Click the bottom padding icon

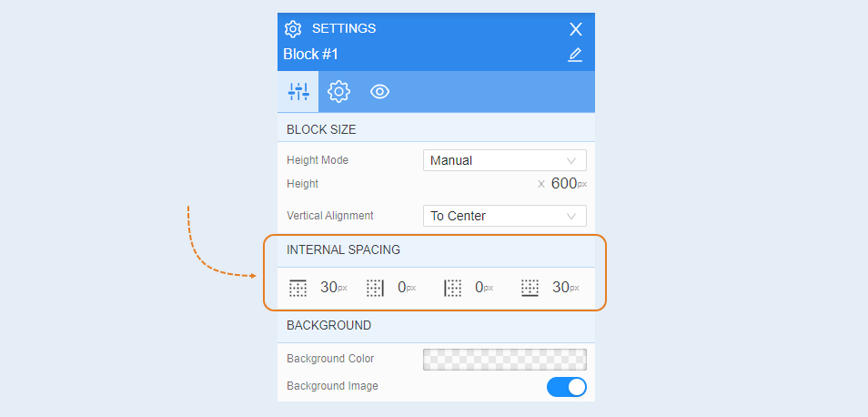[530, 288]
